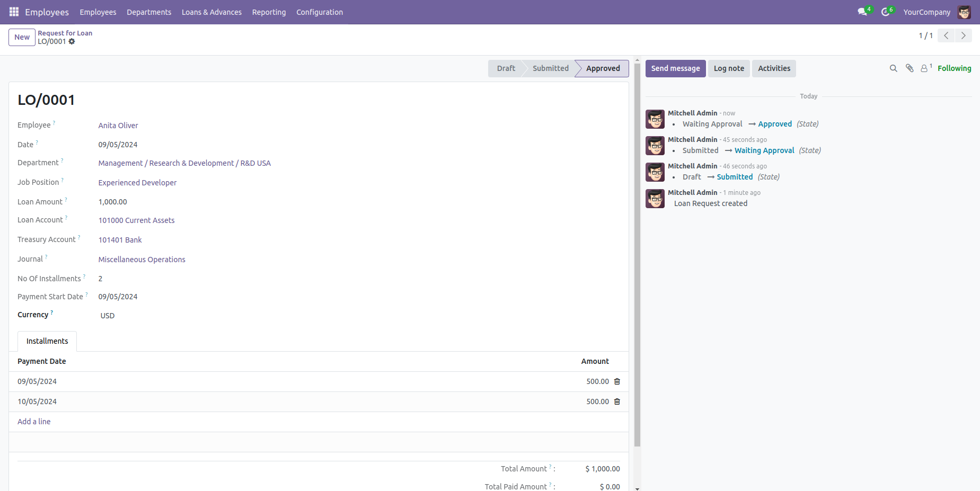Open the conversations chat icon
Viewport: 980px width, 491px height.
(862, 12)
